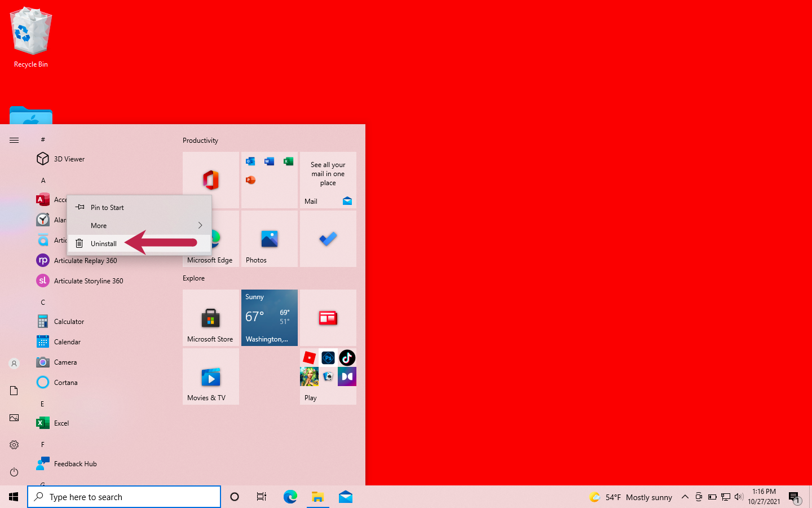Open the Microsoft To Do checkmark tile
This screenshot has width=812, height=508.
328,239
